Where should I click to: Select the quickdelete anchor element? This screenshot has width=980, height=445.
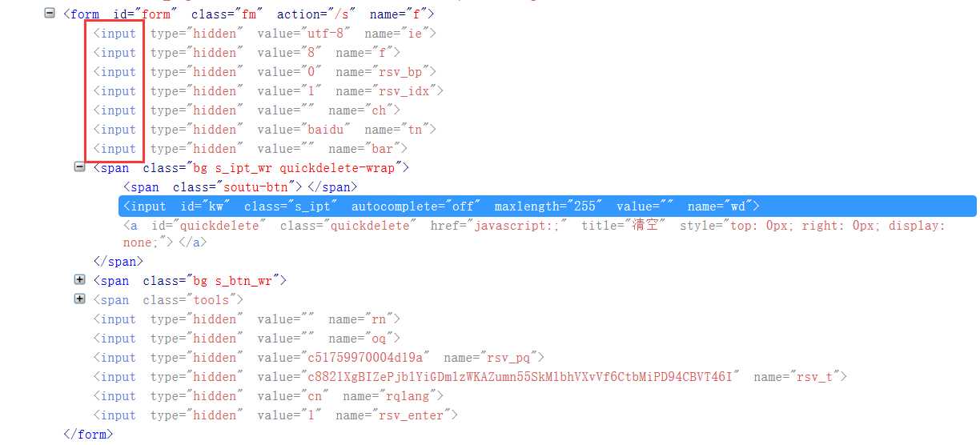coord(534,233)
